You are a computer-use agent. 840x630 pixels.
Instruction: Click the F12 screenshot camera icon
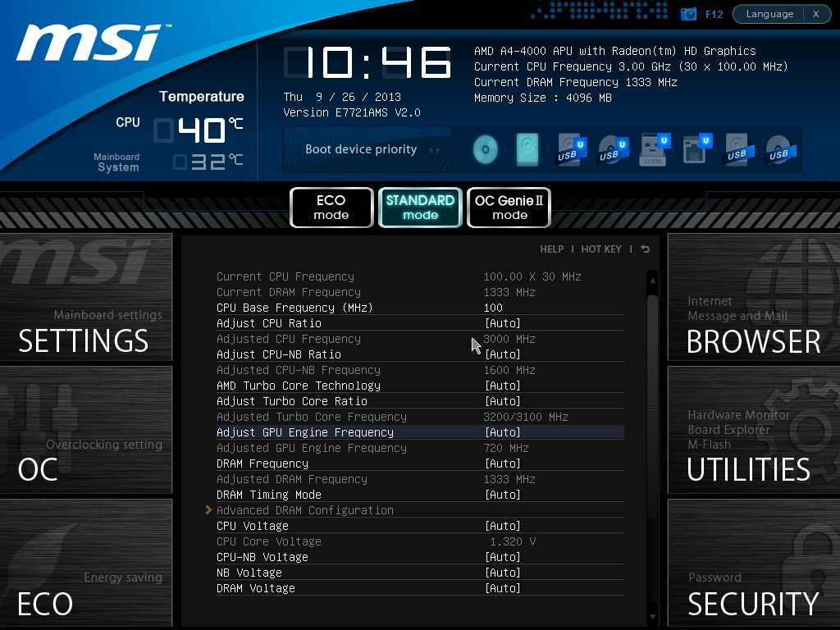[688, 14]
